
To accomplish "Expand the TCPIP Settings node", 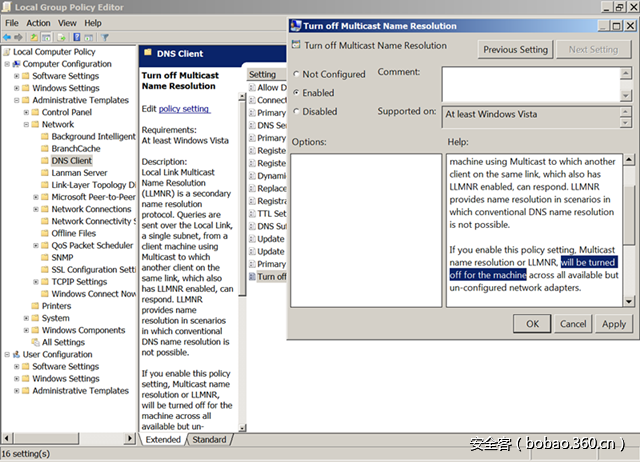I will 34,282.
